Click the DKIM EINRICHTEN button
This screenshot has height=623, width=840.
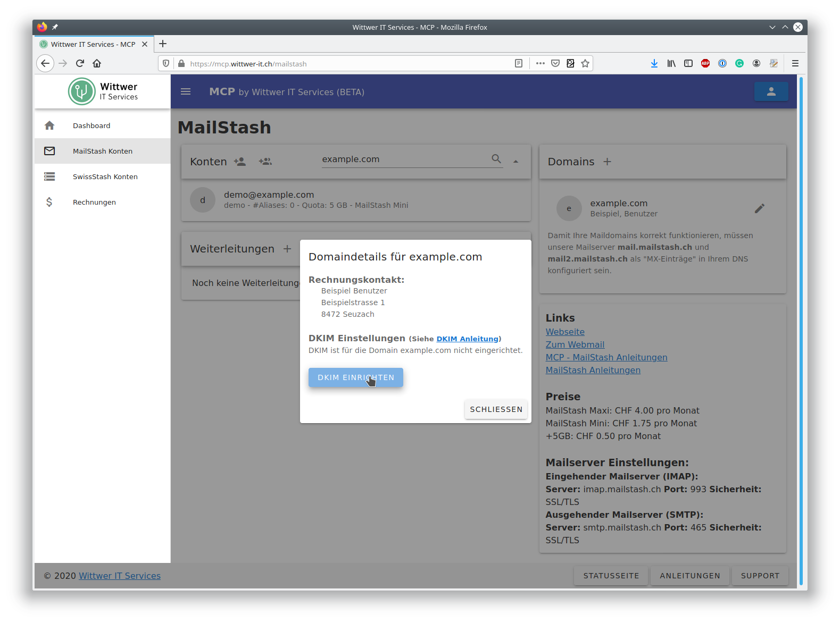pyautogui.click(x=355, y=377)
